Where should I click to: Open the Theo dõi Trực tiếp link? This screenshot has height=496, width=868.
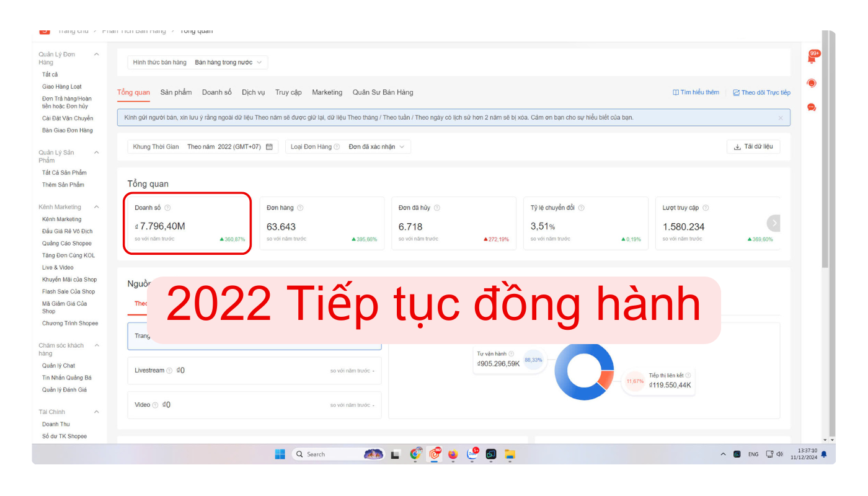(x=761, y=92)
